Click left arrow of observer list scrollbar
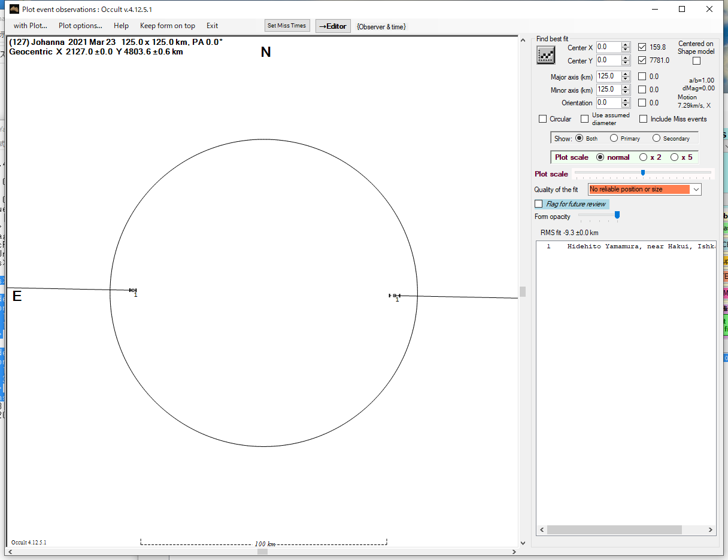The image size is (728, 560). [x=542, y=530]
